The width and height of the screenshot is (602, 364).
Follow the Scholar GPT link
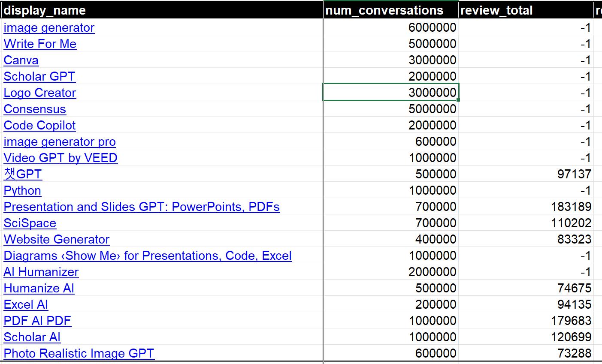(x=39, y=77)
